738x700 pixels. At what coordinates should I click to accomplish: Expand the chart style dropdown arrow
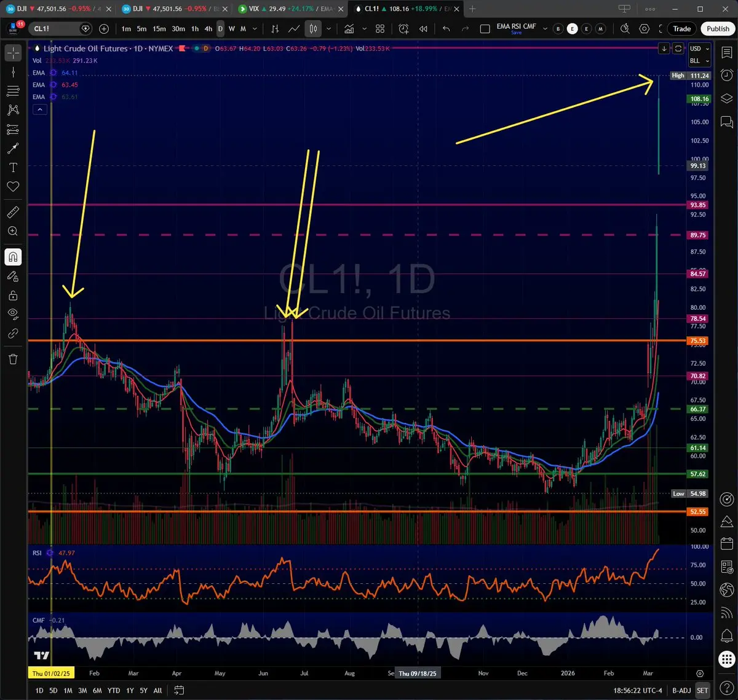point(329,29)
